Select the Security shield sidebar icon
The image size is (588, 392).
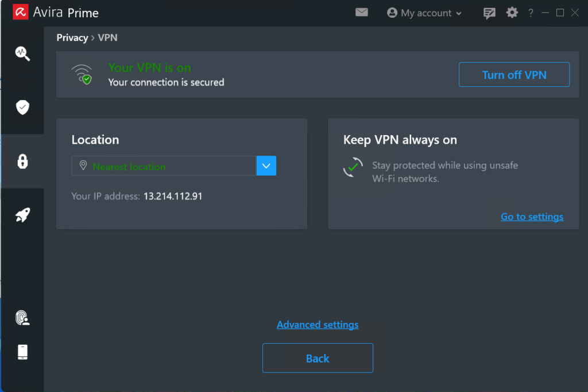click(22, 107)
